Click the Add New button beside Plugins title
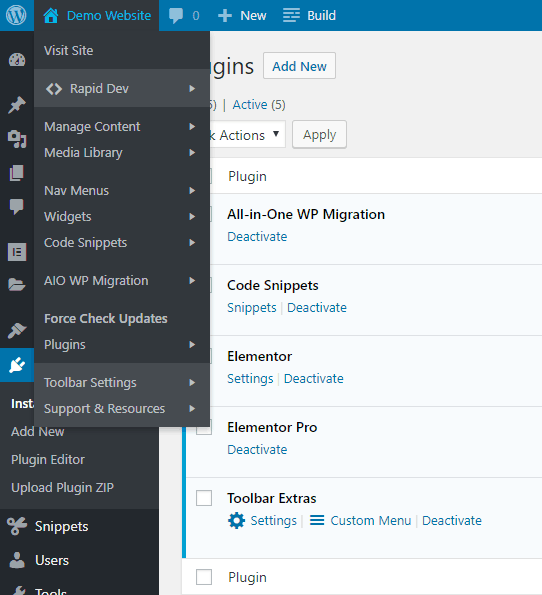Image resolution: width=542 pixels, height=595 pixels. (299, 66)
